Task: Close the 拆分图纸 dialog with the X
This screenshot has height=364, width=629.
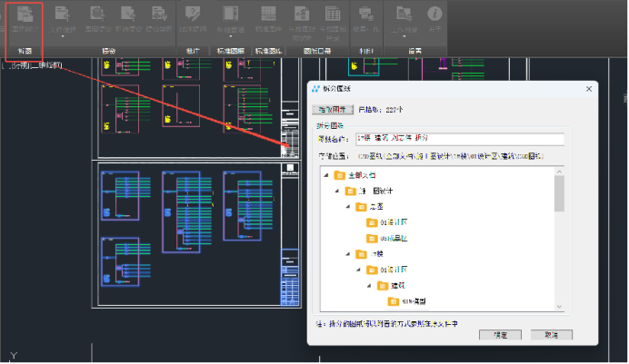Action: [587, 88]
